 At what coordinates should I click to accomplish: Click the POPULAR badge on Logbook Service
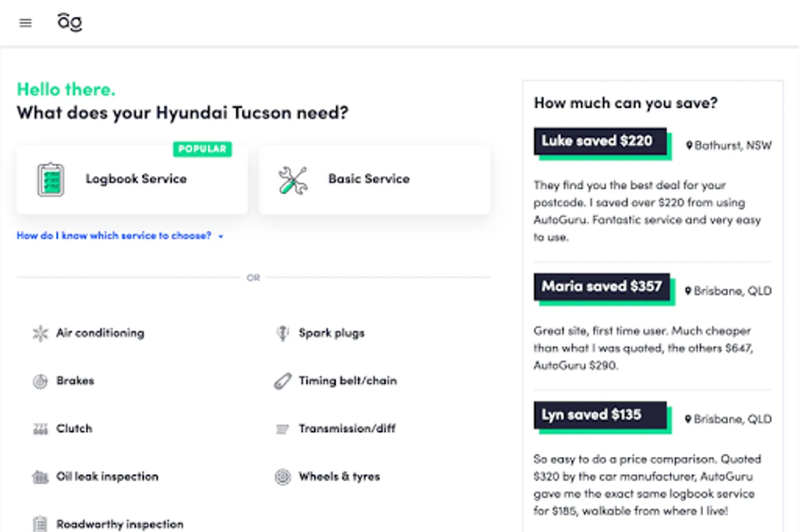click(202, 149)
